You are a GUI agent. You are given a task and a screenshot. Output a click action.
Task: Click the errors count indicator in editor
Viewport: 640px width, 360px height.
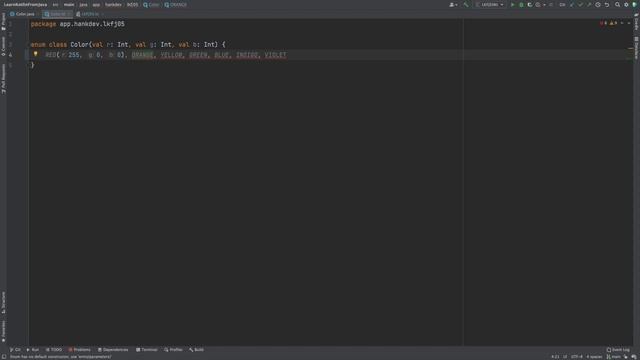click(x=603, y=23)
